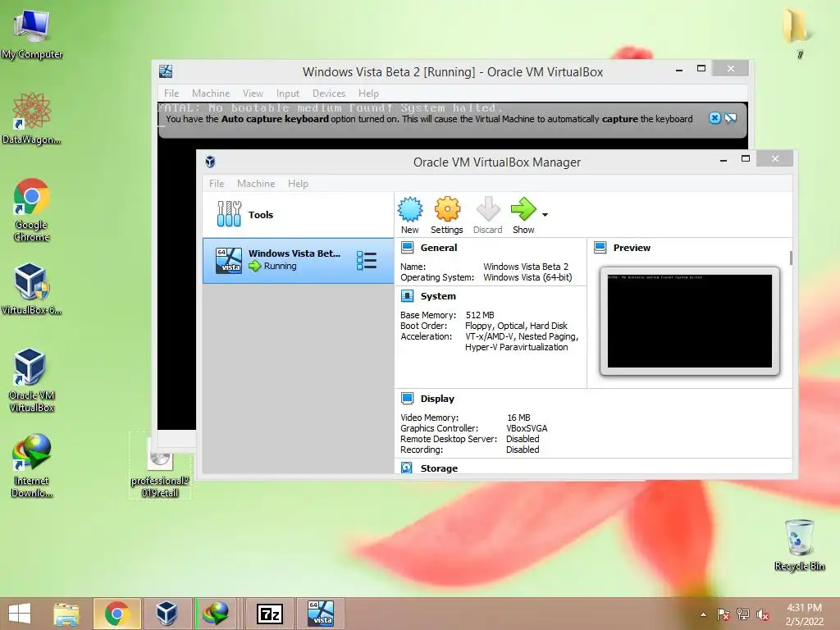The height and width of the screenshot is (630, 840).
Task: Click the Preview section header icon
Action: pyautogui.click(x=600, y=248)
